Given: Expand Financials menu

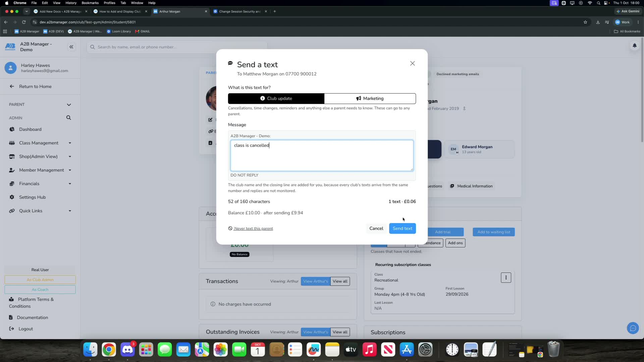Looking at the screenshot, I should click(40, 184).
